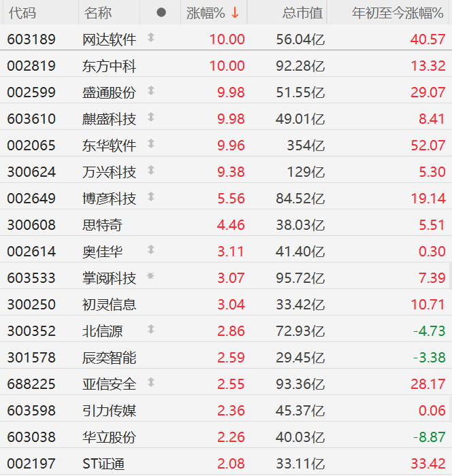Screen dimensions: 452x476
Task: Click the dot icon in the column header
Action: click(x=161, y=12)
